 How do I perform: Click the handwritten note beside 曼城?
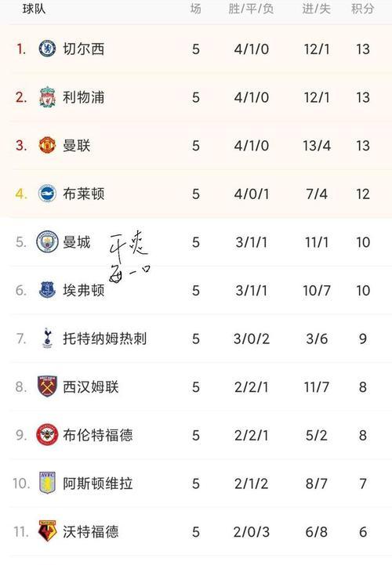click(129, 257)
